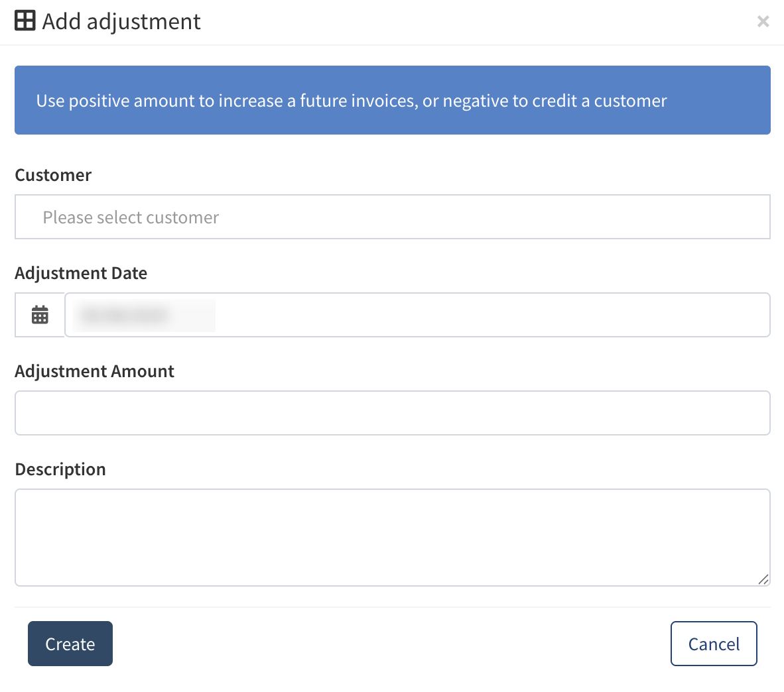784x692 pixels.
Task: Click the Adjustment Date label
Action: coord(81,273)
